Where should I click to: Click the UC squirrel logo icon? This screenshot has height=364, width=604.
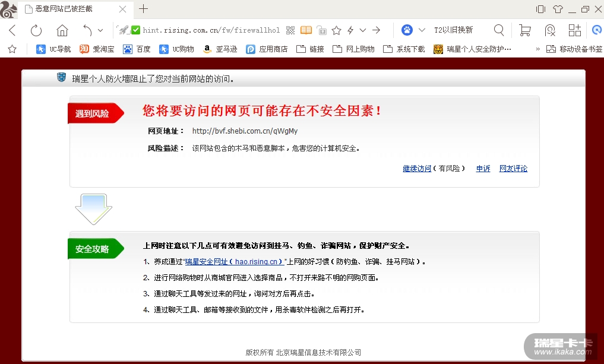tap(8, 10)
